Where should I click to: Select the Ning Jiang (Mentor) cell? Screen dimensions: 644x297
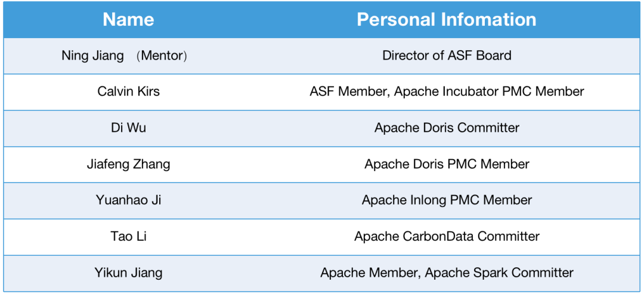coord(124,56)
